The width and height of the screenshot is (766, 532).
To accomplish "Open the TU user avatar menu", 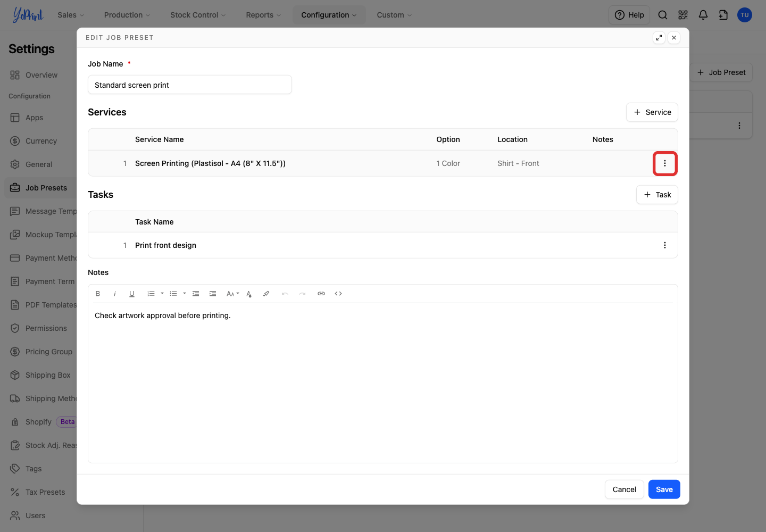I will click(x=745, y=15).
